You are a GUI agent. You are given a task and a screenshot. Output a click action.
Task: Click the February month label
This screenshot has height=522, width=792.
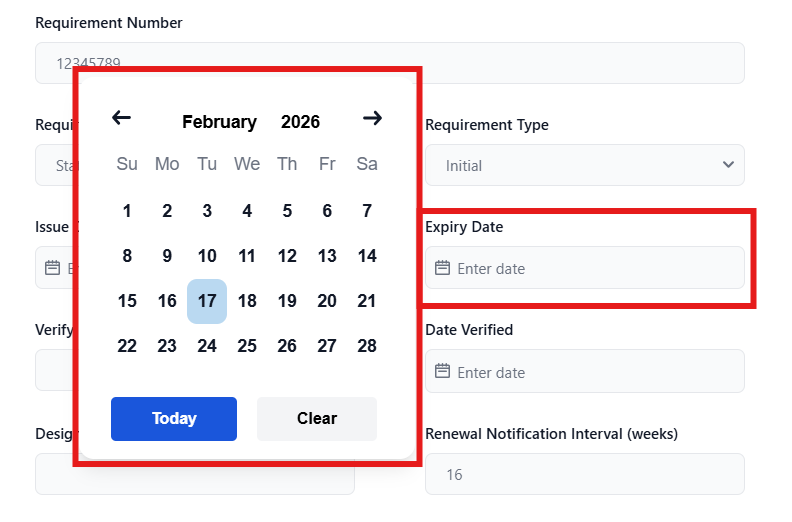(x=219, y=122)
